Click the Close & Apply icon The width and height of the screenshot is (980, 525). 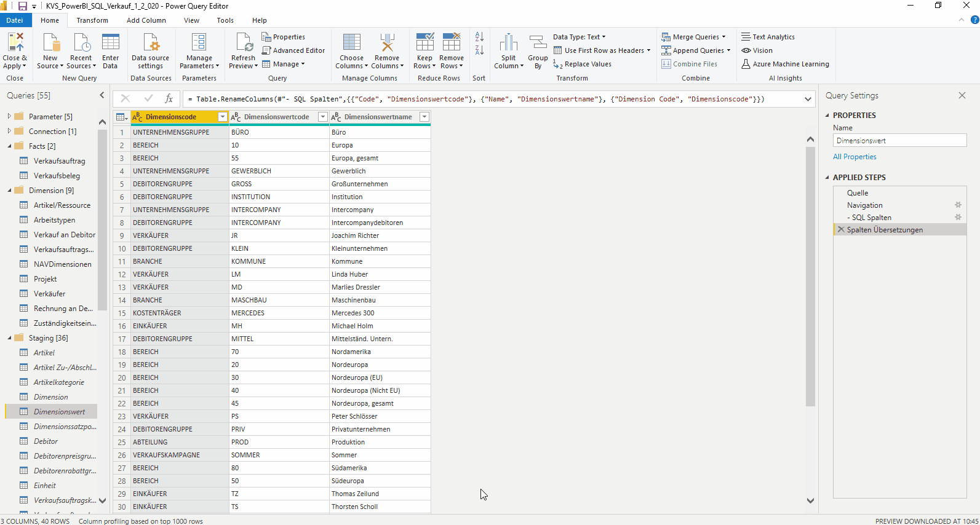click(x=15, y=43)
